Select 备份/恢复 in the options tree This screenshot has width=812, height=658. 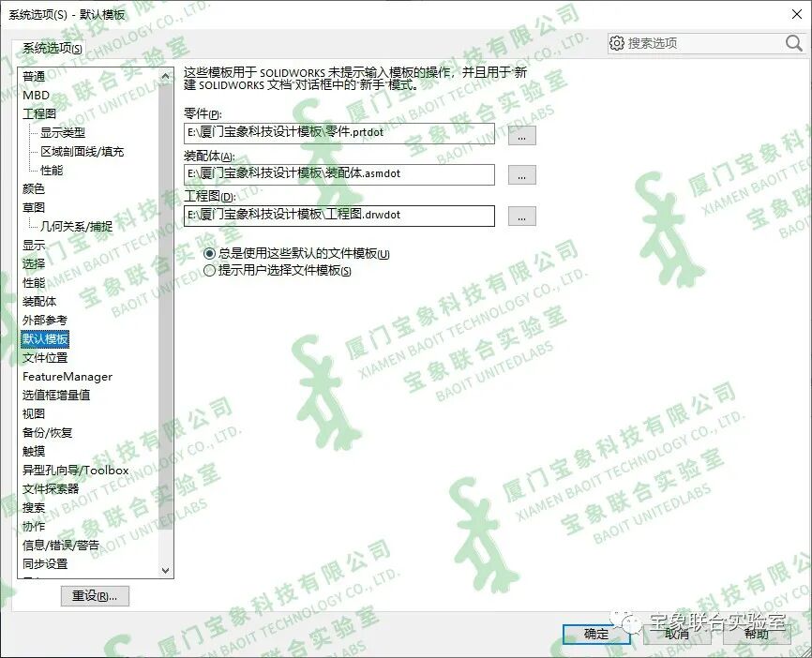point(47,432)
